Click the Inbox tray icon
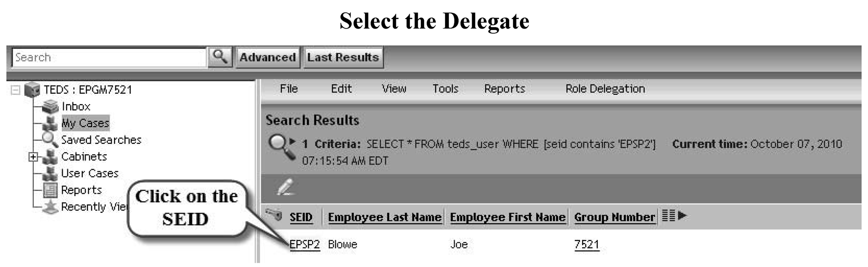Screen dimensions: 868x267 (x=50, y=107)
